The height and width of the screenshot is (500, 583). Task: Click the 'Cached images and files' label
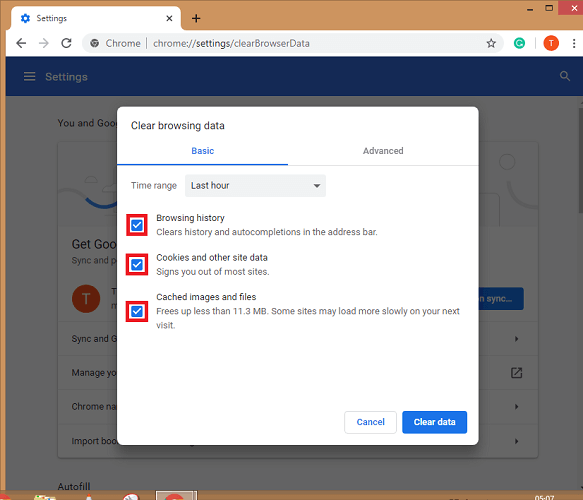click(206, 297)
